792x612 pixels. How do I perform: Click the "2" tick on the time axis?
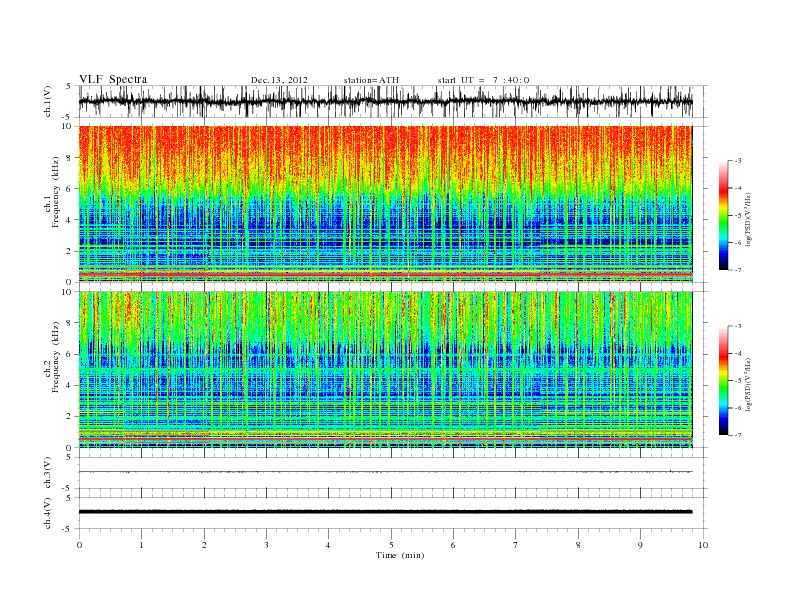point(204,545)
